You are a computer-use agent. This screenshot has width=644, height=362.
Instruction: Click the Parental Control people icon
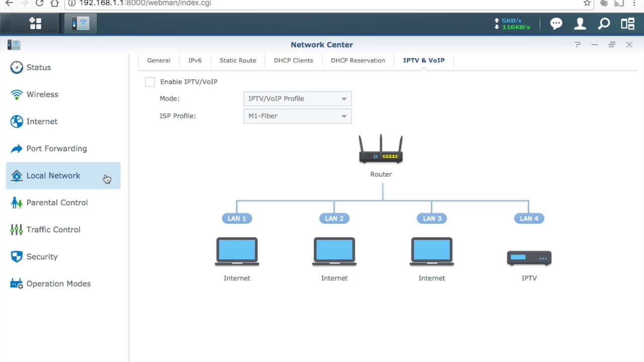tap(17, 203)
